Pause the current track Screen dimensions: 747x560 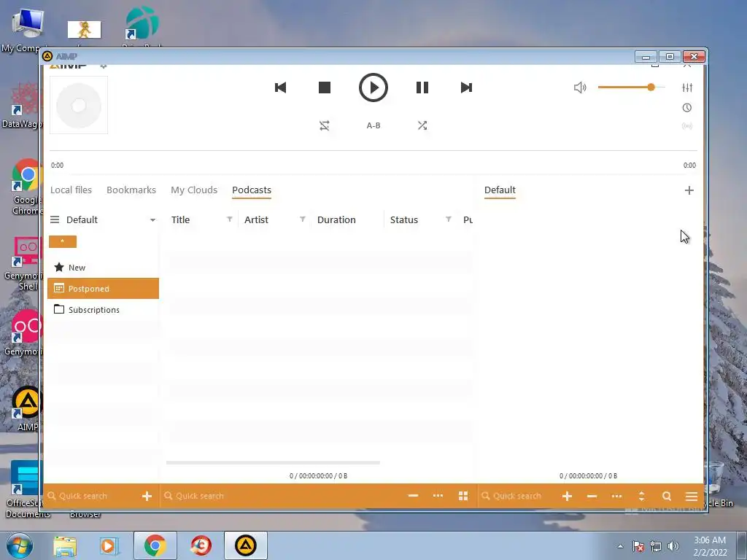422,87
